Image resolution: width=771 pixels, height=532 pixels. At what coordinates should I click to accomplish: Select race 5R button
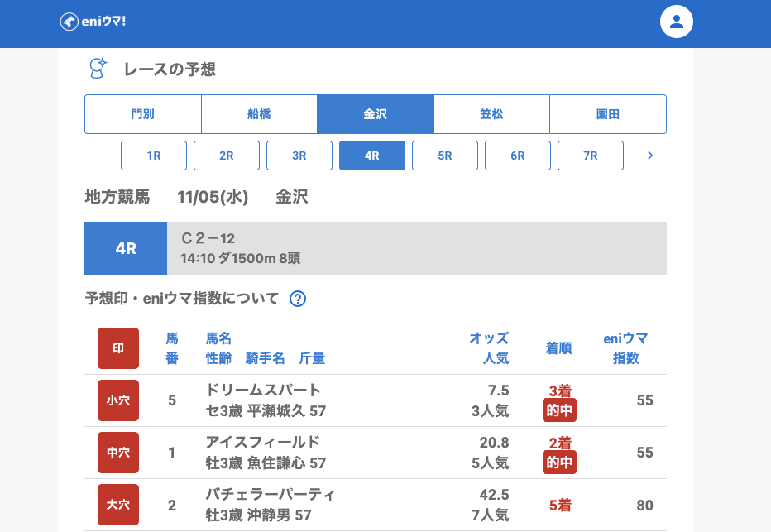pyautogui.click(x=445, y=156)
